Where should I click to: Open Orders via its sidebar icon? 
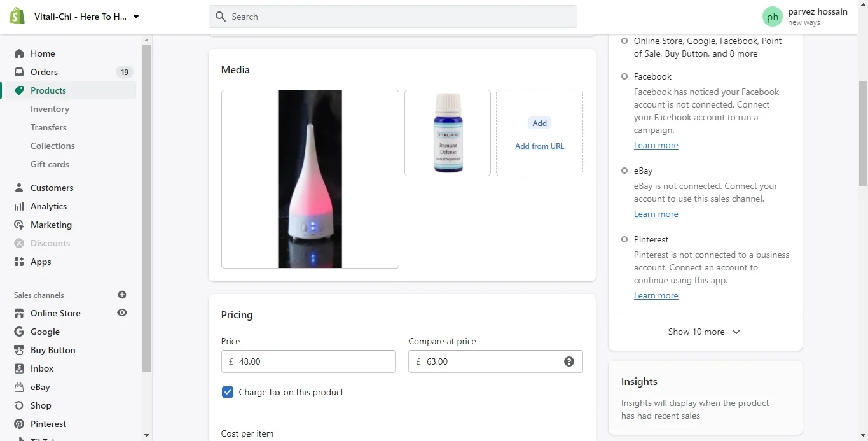click(x=19, y=72)
